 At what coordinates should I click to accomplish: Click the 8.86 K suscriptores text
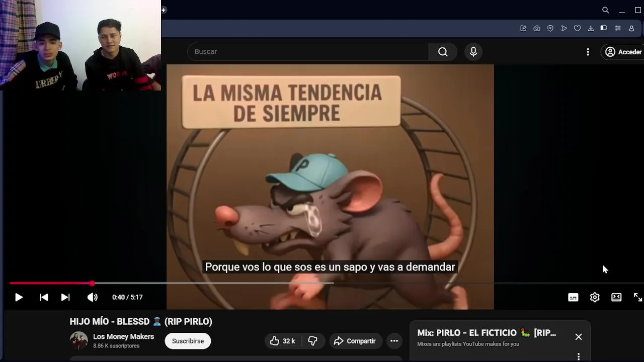coord(116,346)
